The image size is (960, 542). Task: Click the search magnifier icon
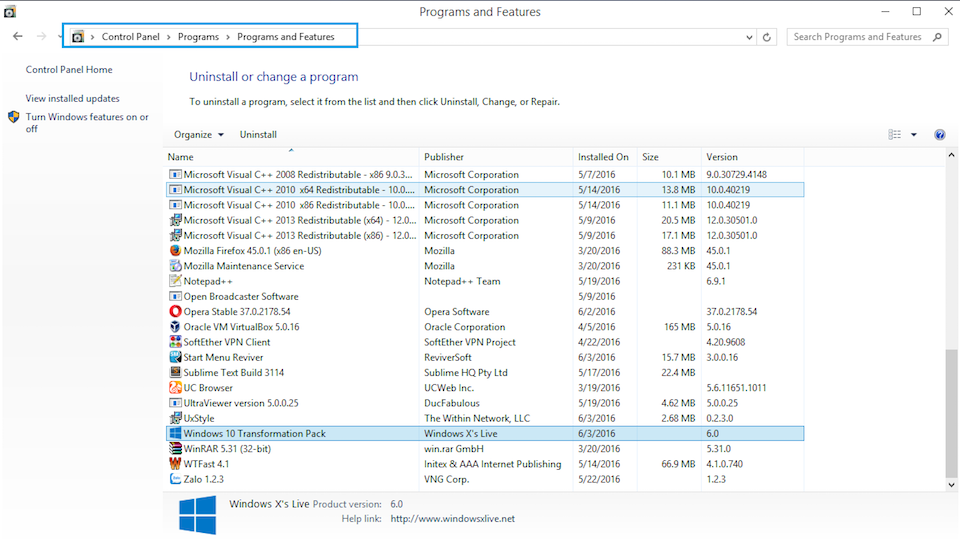[937, 37]
